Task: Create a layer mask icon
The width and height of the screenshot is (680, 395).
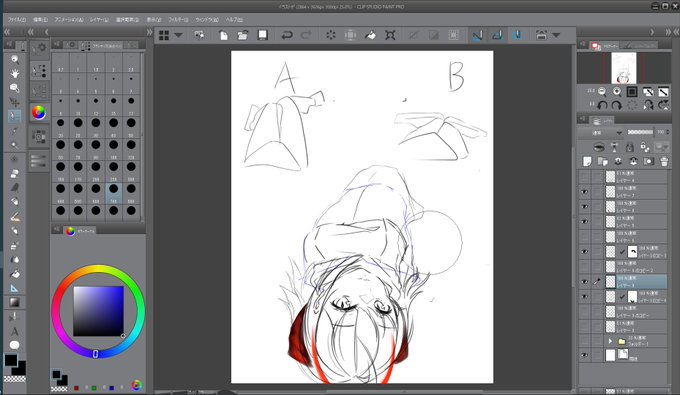Action: click(648, 161)
